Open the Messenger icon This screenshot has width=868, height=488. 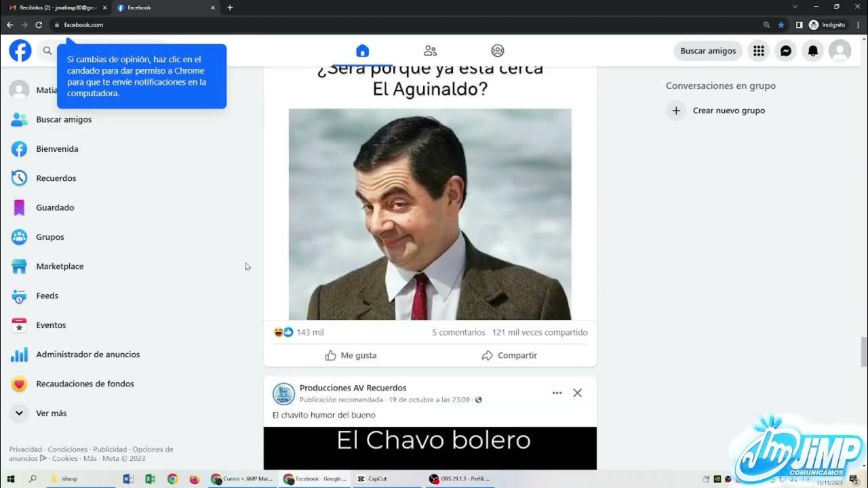(x=786, y=51)
